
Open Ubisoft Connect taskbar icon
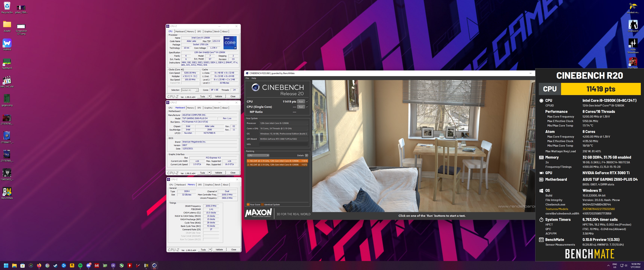coord(47,265)
